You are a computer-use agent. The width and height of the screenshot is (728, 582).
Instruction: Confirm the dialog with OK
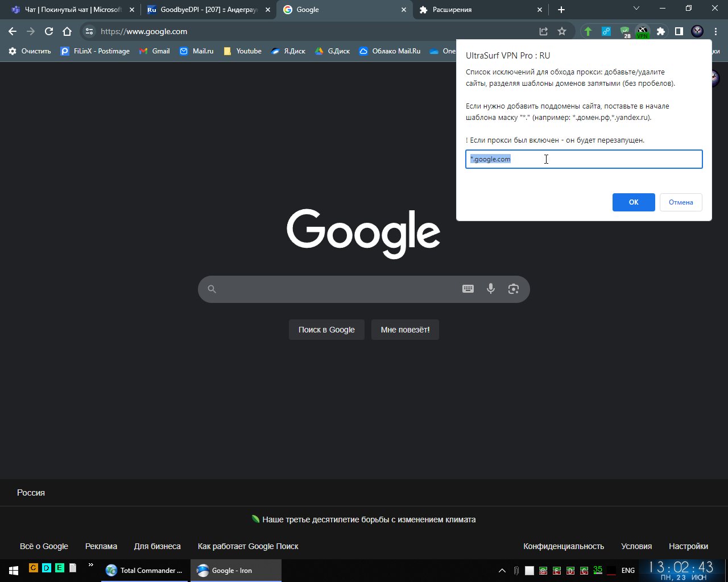coord(634,202)
